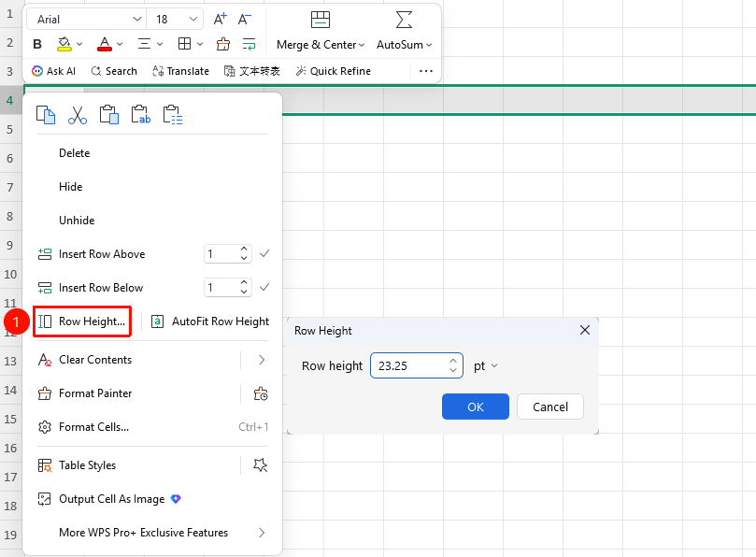Click the Search button in mini toolbar
756x557 pixels.
coord(114,71)
